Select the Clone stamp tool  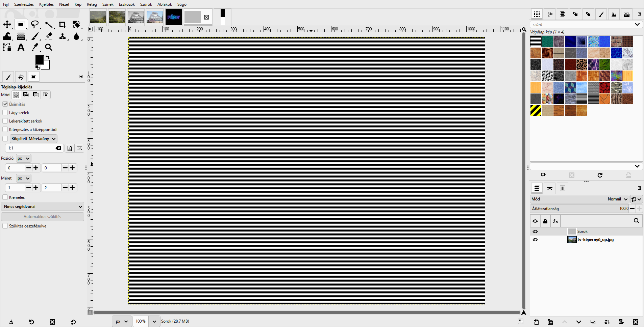(x=63, y=36)
